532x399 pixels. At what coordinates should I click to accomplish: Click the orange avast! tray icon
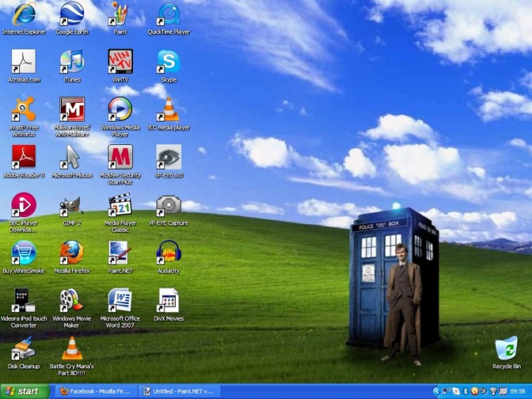pos(475,391)
